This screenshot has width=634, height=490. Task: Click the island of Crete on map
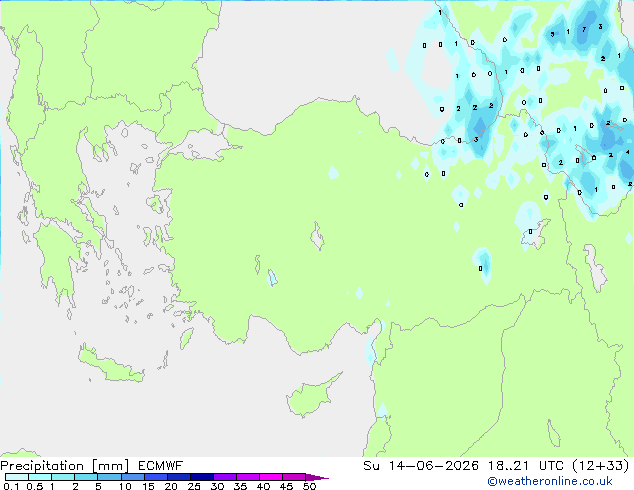click(x=110, y=365)
